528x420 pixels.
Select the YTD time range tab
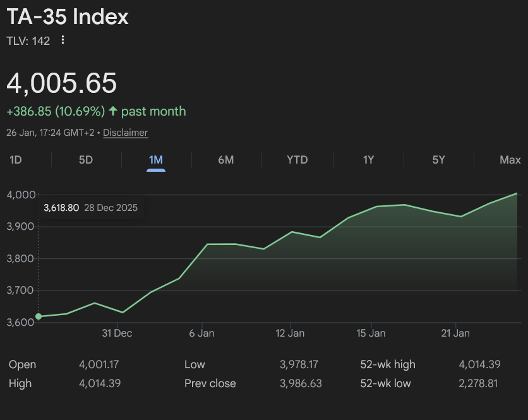[297, 160]
